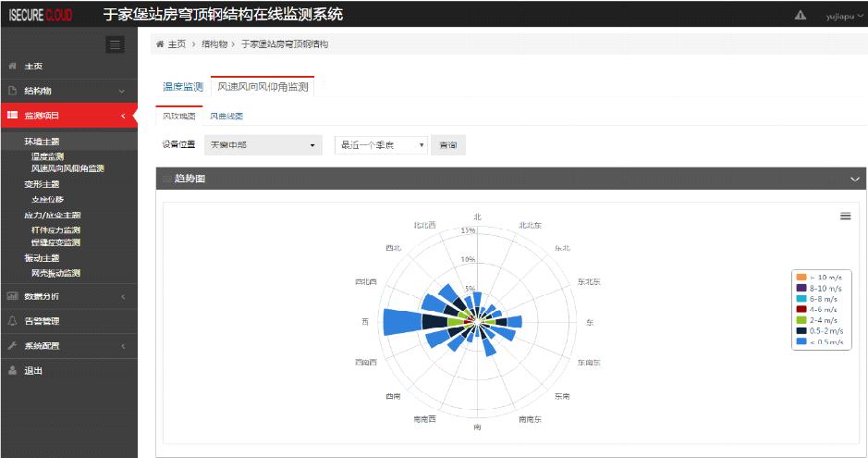Viewport: 868px width, 458px height.
Task: Switch to the 温度监测 tab
Action: click(x=183, y=87)
